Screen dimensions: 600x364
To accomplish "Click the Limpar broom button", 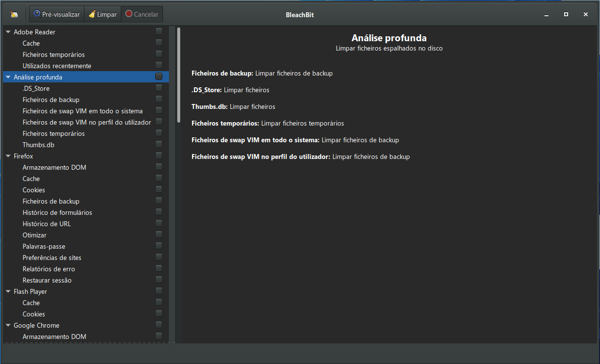I will pyautogui.click(x=103, y=14).
